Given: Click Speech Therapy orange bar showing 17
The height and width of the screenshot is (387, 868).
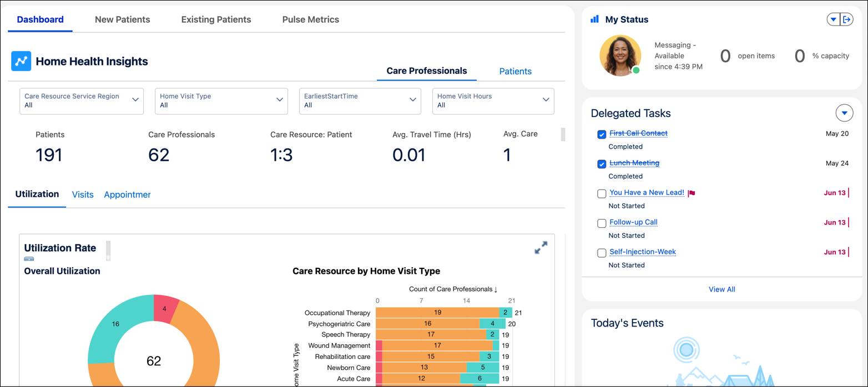Looking at the screenshot, I should (x=431, y=335).
